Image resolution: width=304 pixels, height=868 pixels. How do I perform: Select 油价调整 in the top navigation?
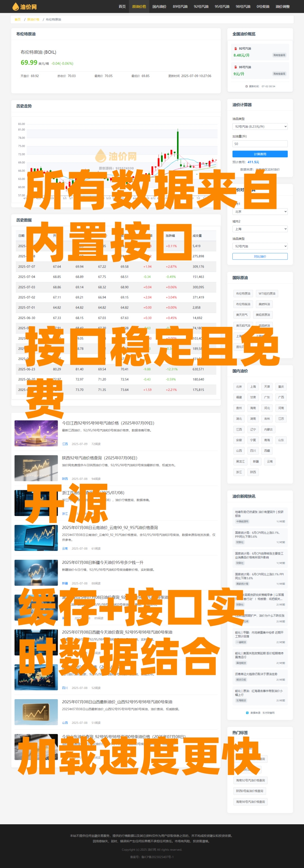tap(282, 6)
